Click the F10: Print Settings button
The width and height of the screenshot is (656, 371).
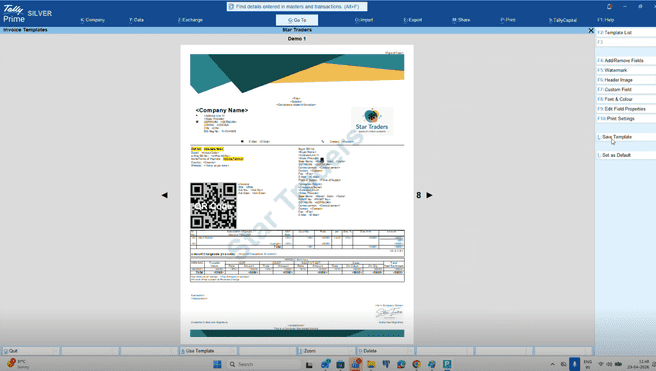pos(626,119)
